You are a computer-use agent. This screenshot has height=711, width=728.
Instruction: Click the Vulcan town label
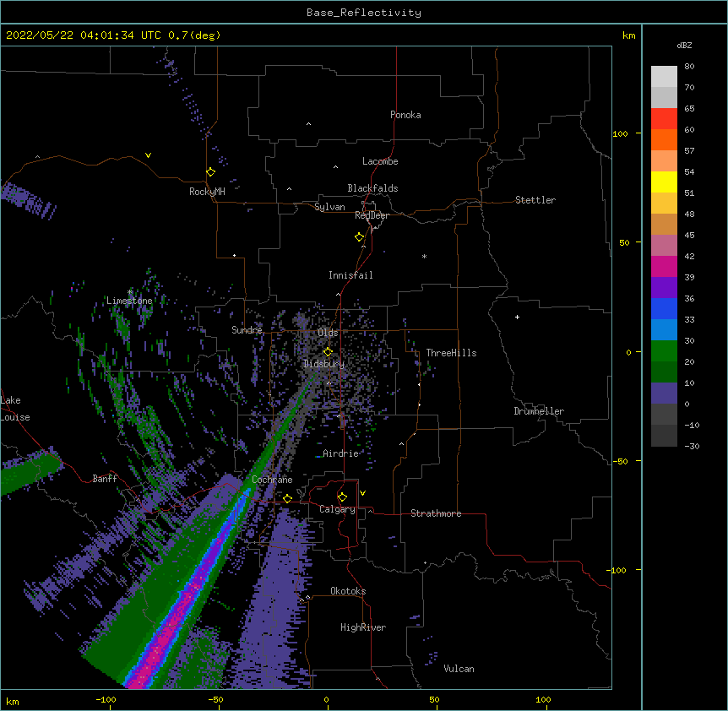tap(459, 669)
